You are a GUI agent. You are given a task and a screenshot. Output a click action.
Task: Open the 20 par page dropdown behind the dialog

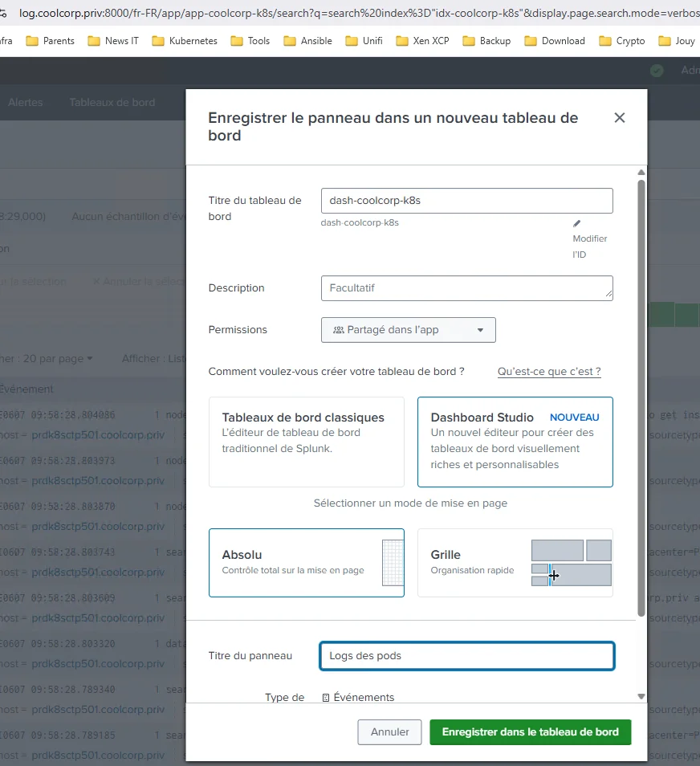pos(58,359)
